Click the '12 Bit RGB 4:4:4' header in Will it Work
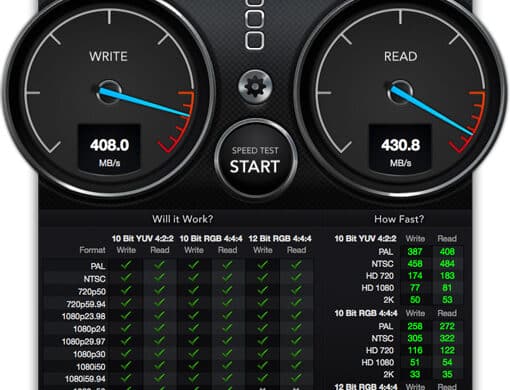This screenshot has height=390, width=510. click(280, 239)
